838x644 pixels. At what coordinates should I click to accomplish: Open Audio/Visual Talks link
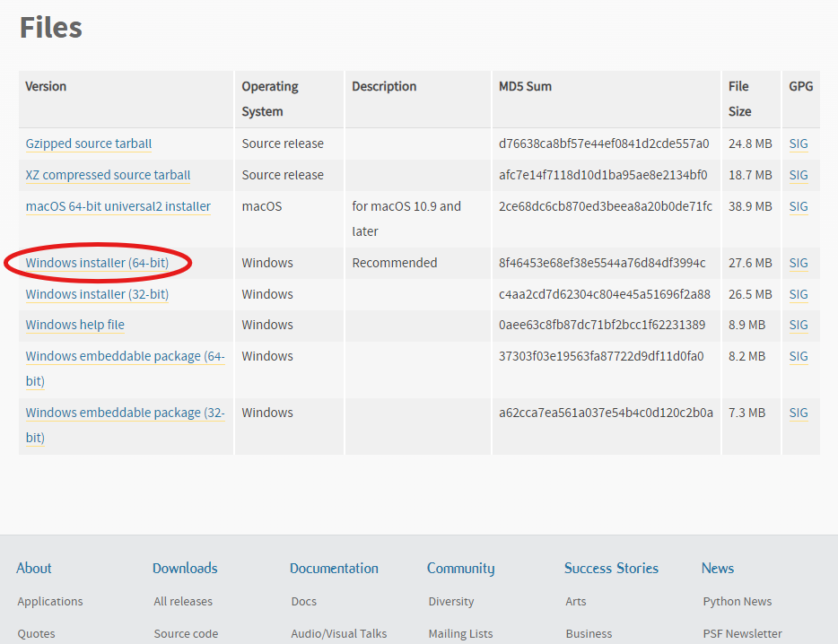point(339,634)
